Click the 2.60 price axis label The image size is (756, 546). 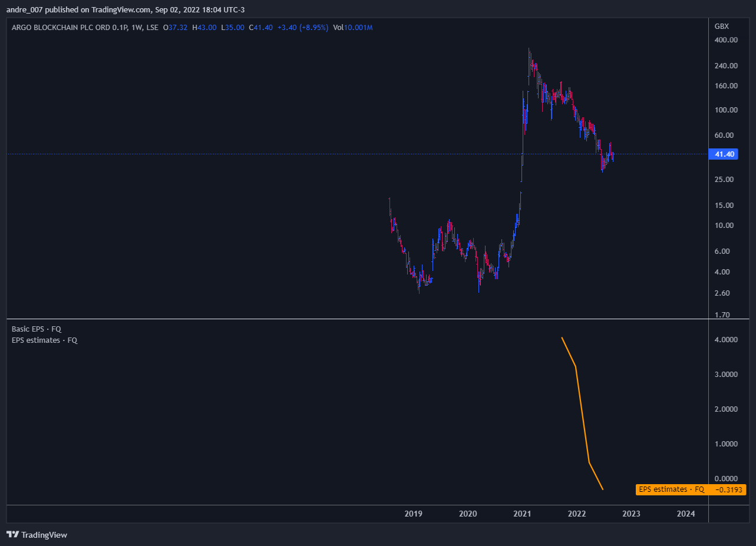(722, 293)
